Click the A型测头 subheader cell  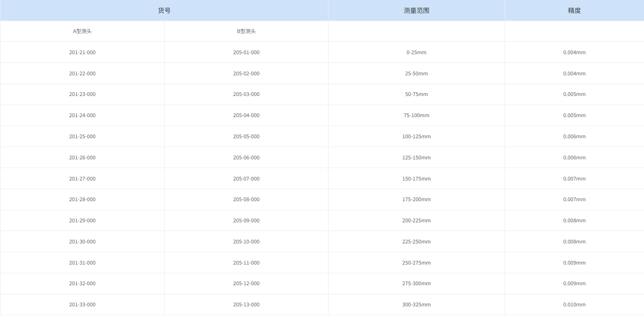82,31
